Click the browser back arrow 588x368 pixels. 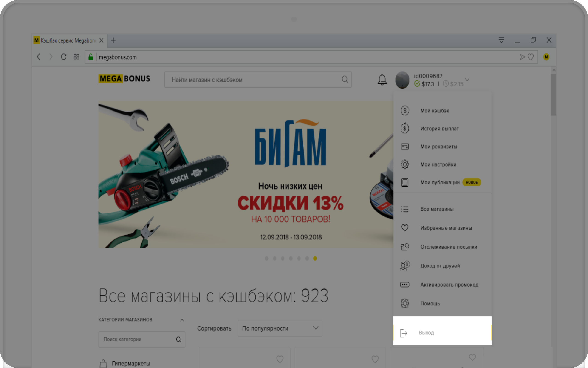(x=38, y=57)
